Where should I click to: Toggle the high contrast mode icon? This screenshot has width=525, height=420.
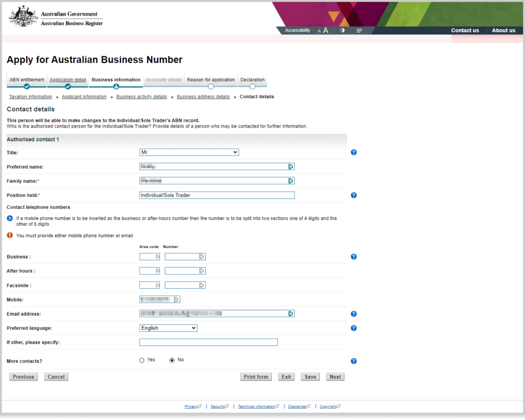click(342, 30)
